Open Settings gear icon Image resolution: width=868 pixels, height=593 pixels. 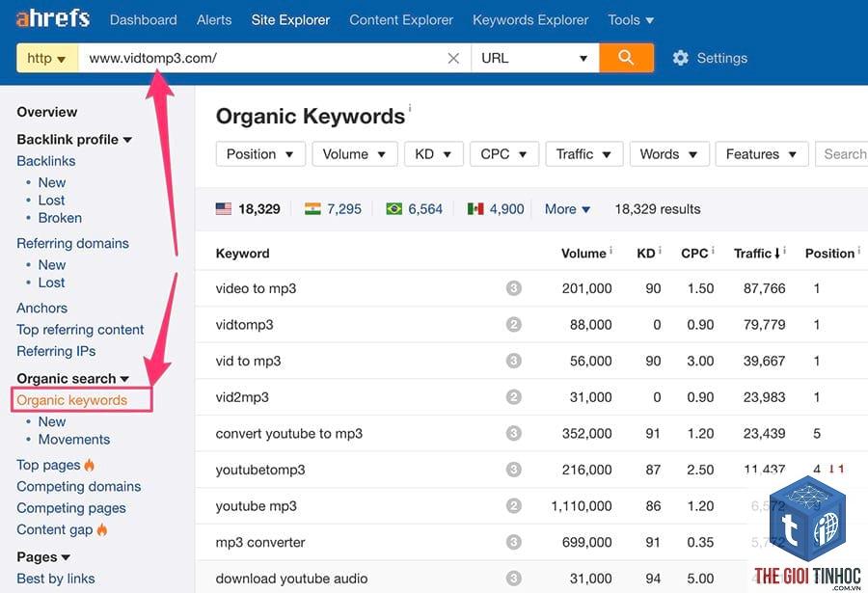click(680, 58)
